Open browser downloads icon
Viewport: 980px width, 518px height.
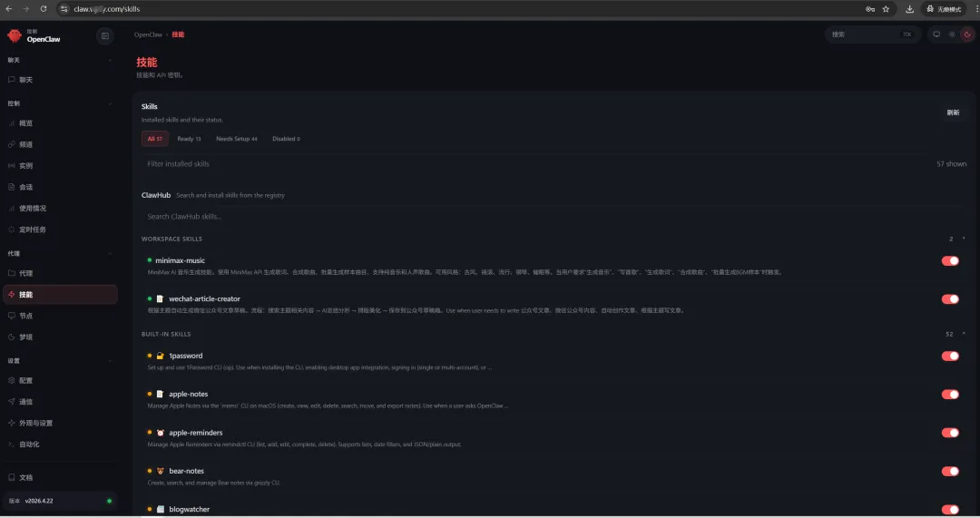pos(909,9)
